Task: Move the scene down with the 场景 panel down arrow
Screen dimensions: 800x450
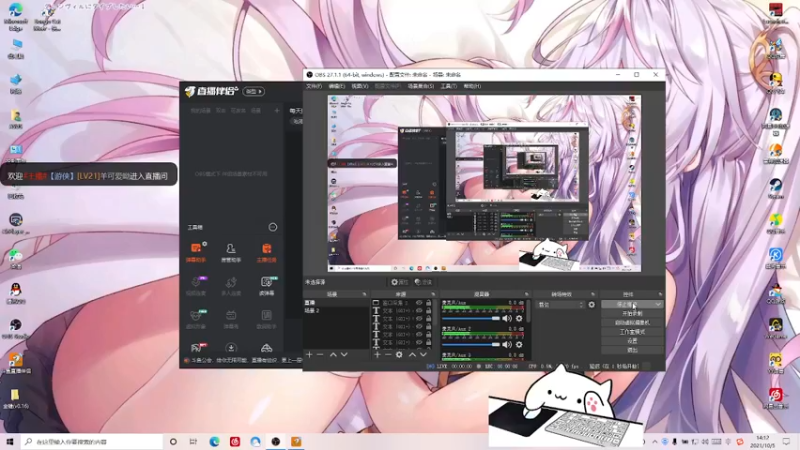Action: (344, 355)
